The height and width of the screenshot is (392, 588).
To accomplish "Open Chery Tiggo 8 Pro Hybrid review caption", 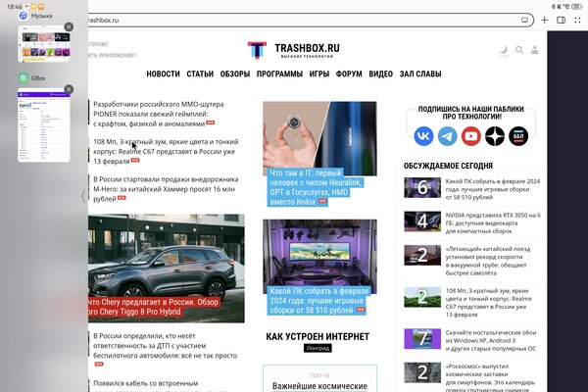I will (x=154, y=307).
